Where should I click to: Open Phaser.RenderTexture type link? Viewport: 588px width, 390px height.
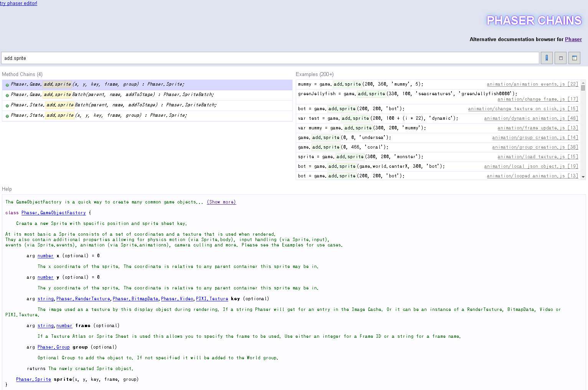(83, 299)
